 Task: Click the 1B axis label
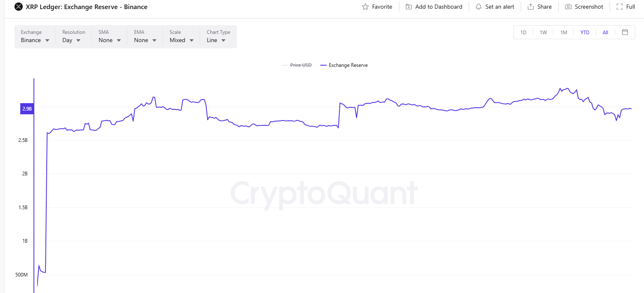pyautogui.click(x=25, y=241)
